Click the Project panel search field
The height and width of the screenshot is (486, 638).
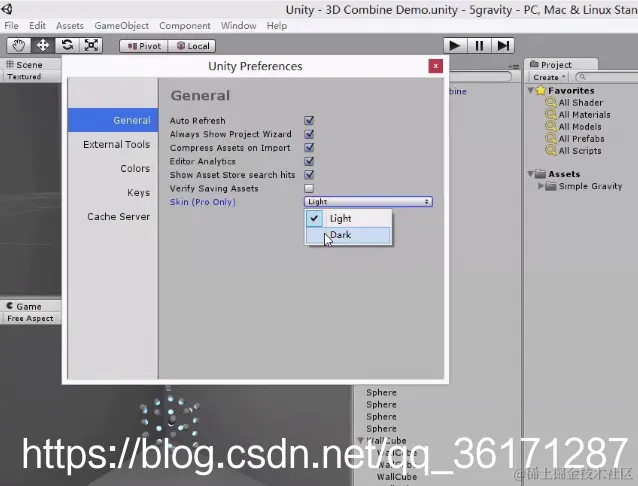tap(606, 77)
